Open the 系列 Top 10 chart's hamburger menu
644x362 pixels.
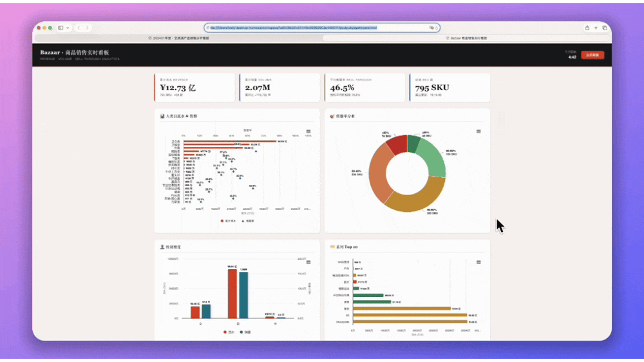click(478, 262)
